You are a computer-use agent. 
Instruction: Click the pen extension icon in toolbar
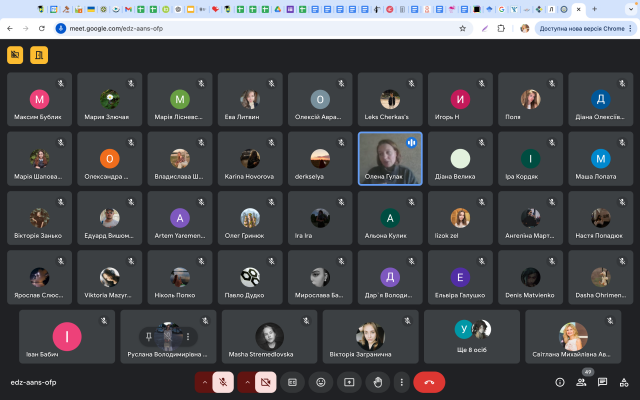click(x=484, y=29)
